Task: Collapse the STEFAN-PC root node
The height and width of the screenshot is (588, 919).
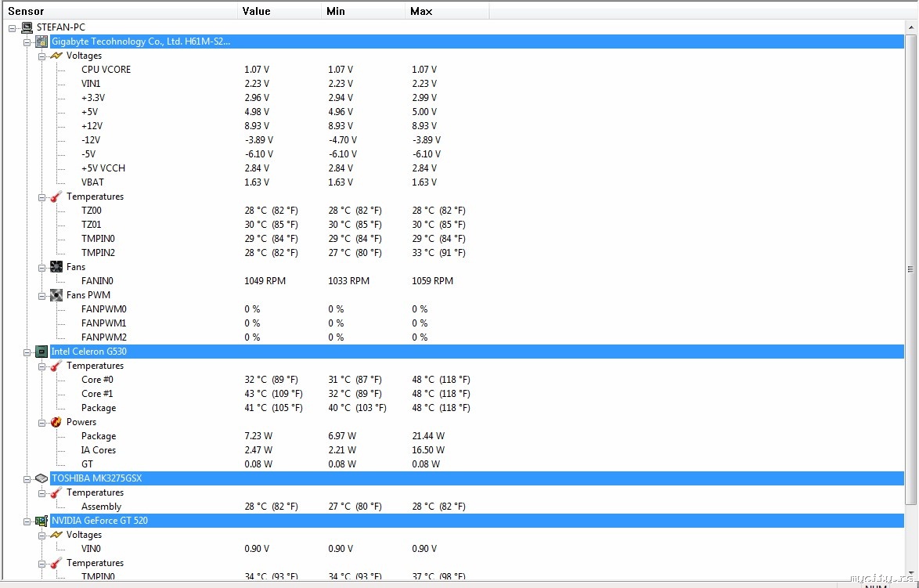Action: coord(13,28)
